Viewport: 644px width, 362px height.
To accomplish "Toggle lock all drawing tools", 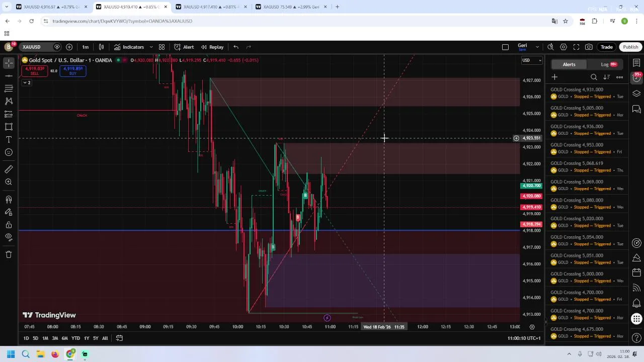I will [9, 225].
